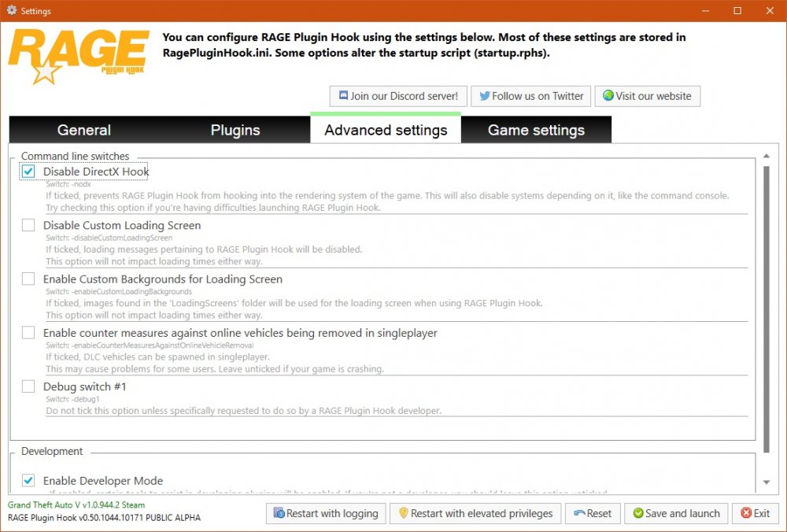Click the scrollbar down arrow

(x=767, y=482)
